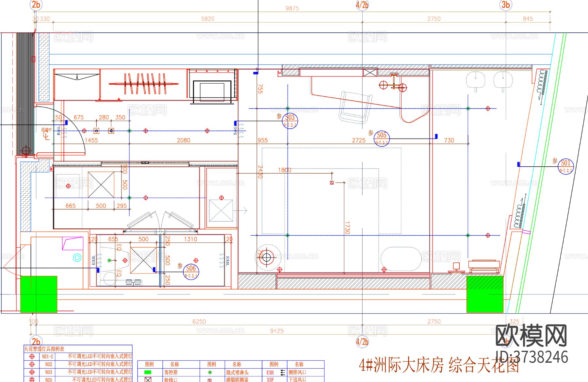Select the vertical dimension 1730
Viewport: 588px width, 382px height.
point(347,228)
